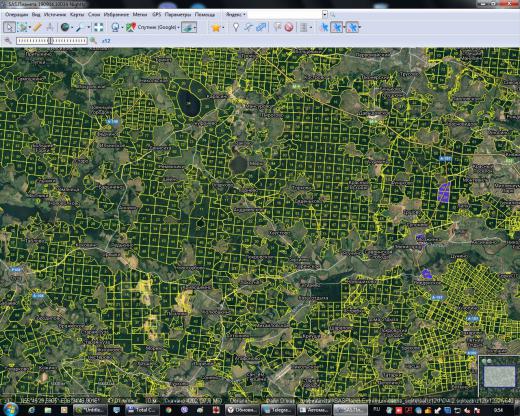The width and height of the screenshot is (520, 416).
Task: Open the go-to globe tool
Action: [x=65, y=27]
